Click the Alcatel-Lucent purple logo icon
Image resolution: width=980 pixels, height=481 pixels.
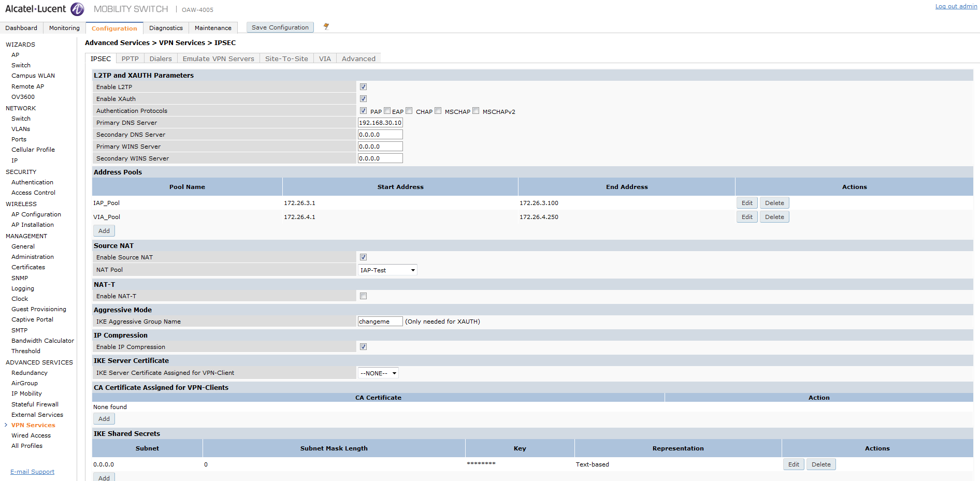tap(77, 9)
